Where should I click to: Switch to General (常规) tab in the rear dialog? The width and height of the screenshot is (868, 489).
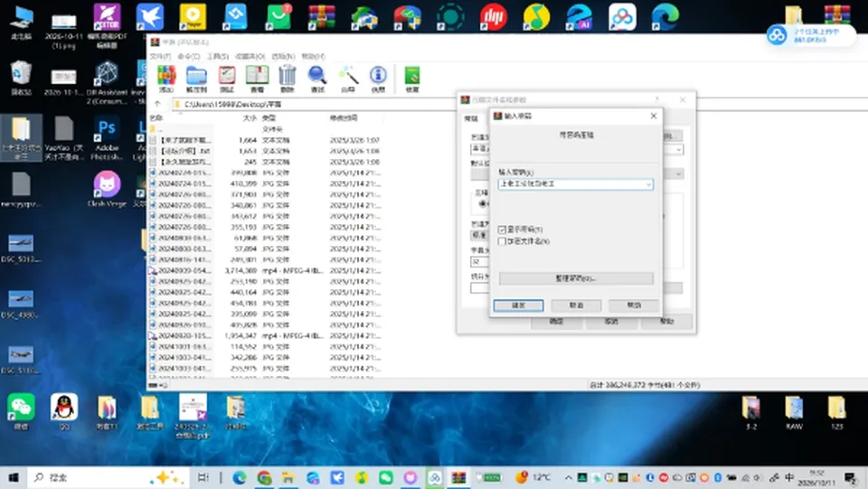[x=471, y=118]
